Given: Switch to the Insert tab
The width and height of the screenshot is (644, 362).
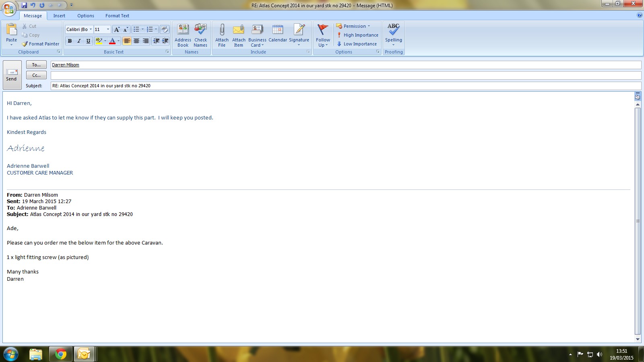Looking at the screenshot, I should click(59, 16).
